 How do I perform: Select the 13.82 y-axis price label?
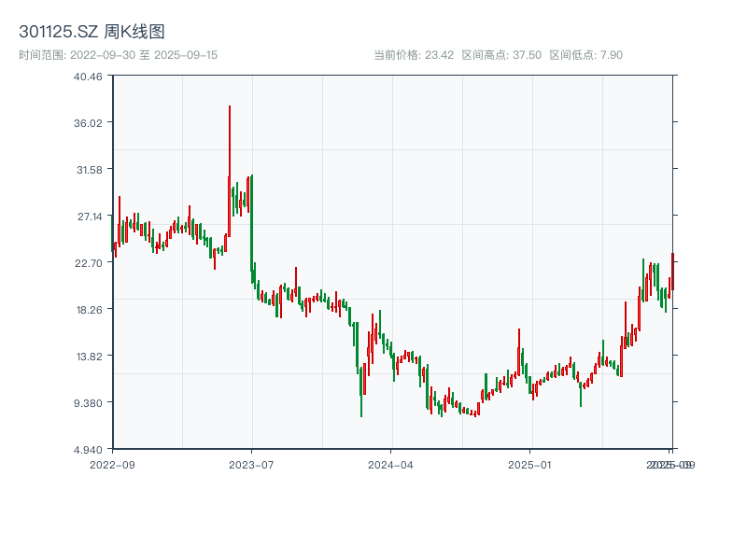(88, 356)
